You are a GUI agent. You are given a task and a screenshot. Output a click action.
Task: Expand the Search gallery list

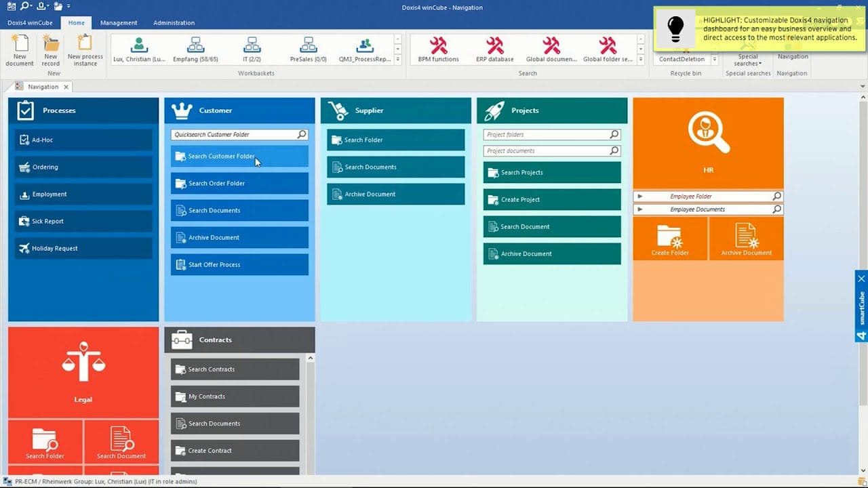[641, 61]
